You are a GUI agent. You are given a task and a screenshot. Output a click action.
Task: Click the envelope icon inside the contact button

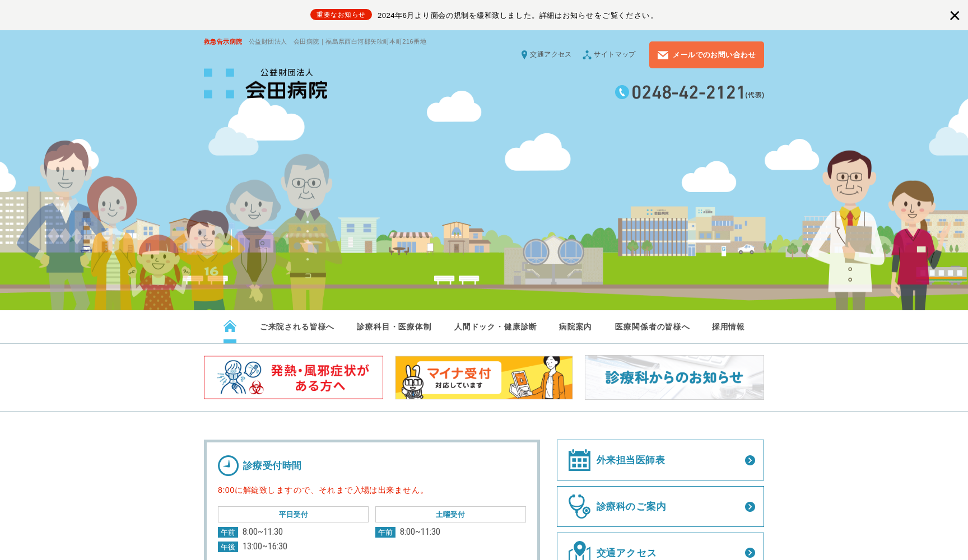click(x=664, y=55)
